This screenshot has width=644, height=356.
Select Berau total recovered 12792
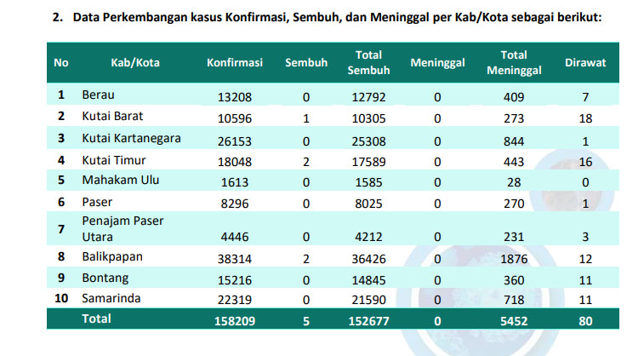(368, 97)
